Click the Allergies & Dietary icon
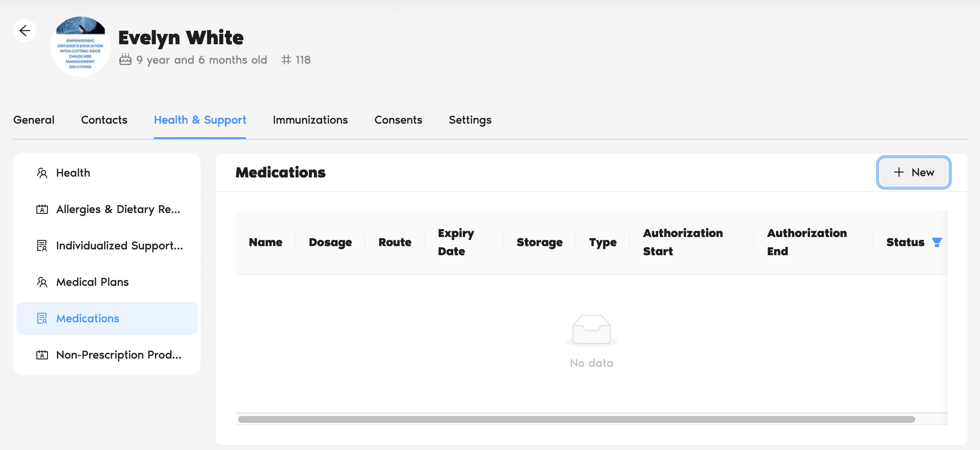The width and height of the screenshot is (980, 450). point(42,209)
